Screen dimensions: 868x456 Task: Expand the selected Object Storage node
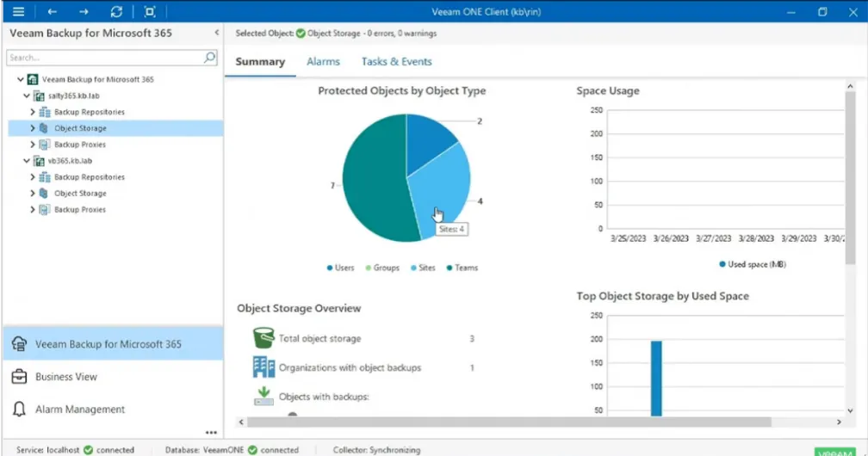(x=32, y=128)
